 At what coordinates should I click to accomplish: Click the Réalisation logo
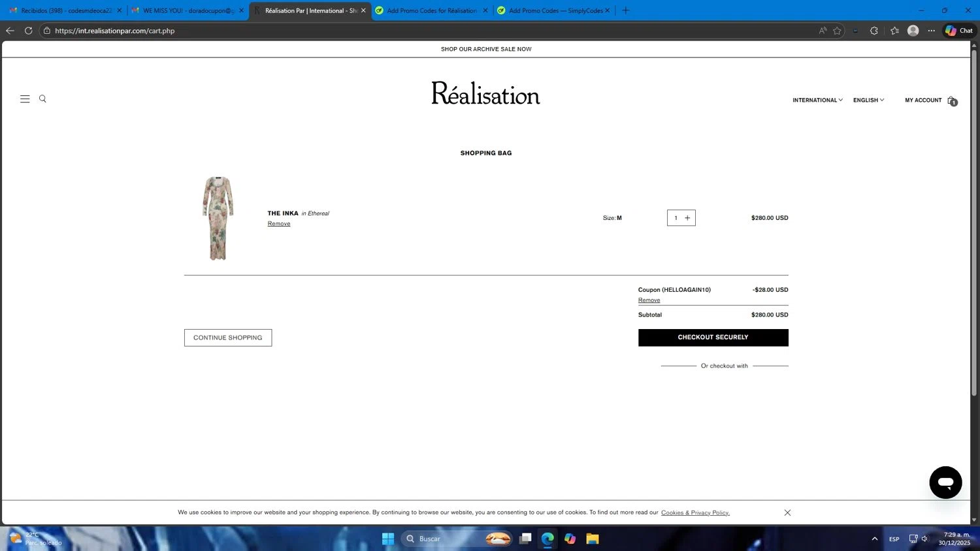coord(485,93)
